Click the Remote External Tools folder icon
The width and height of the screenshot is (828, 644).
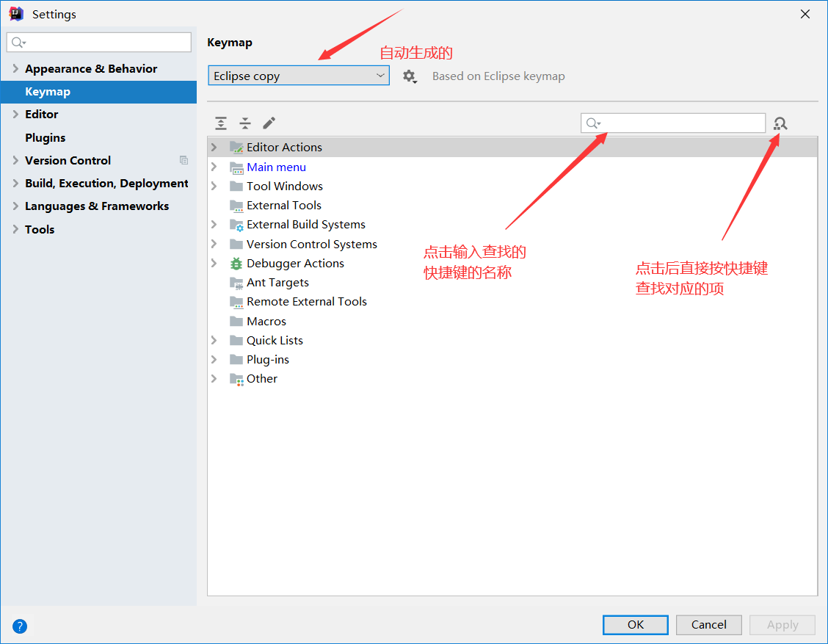(236, 302)
